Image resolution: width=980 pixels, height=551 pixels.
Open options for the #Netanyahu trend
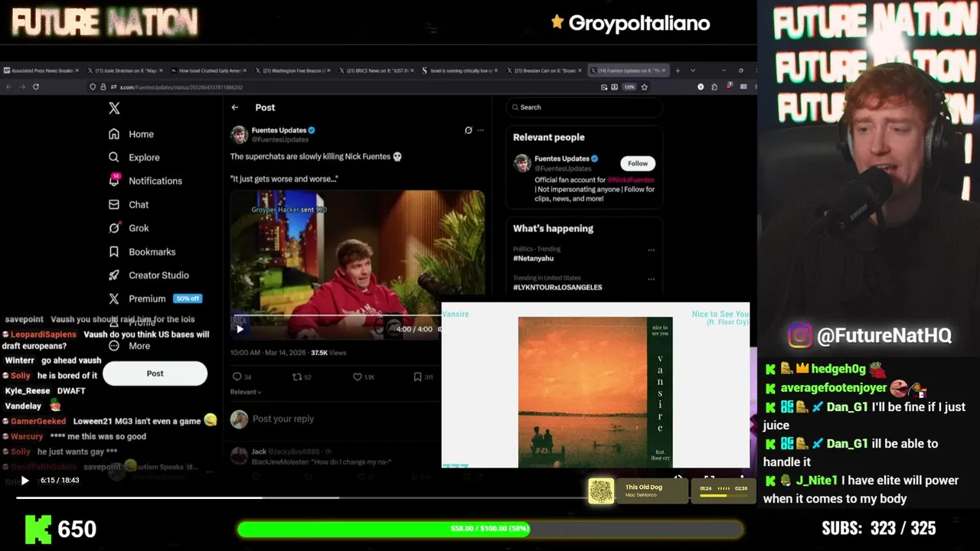pyautogui.click(x=652, y=249)
